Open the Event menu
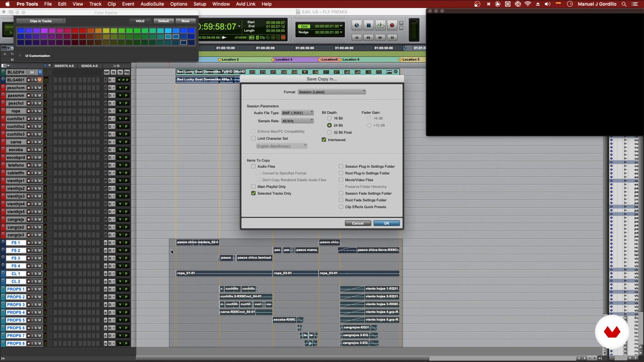Image resolution: width=644 pixels, height=362 pixels. [x=128, y=4]
